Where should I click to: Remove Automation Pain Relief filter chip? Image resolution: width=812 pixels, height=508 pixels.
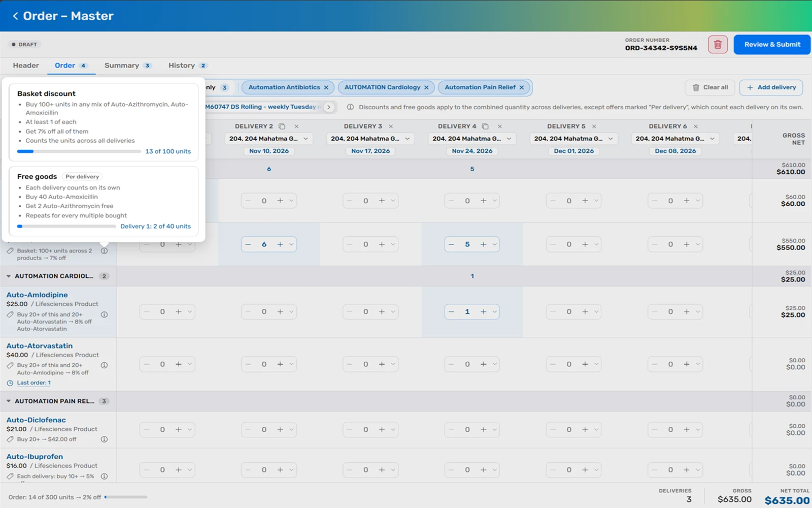click(521, 87)
